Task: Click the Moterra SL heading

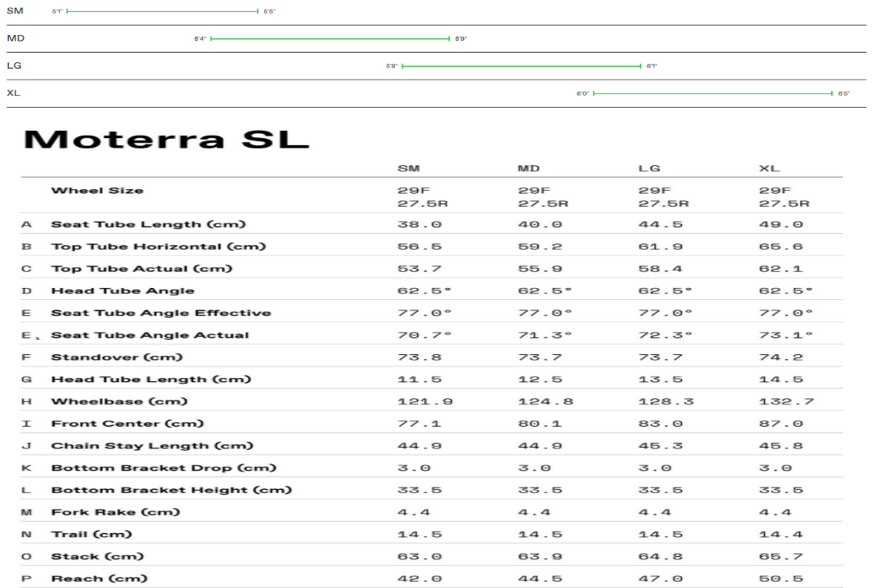Action: [166, 139]
